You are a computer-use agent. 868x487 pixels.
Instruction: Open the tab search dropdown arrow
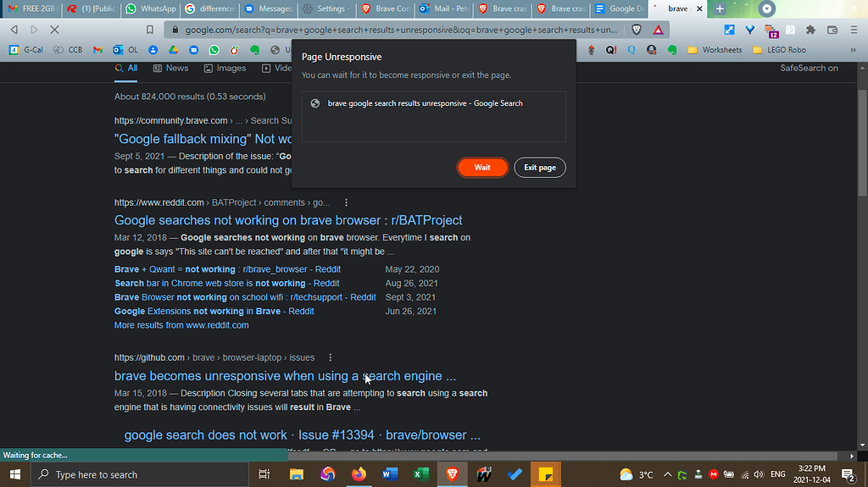(x=766, y=8)
